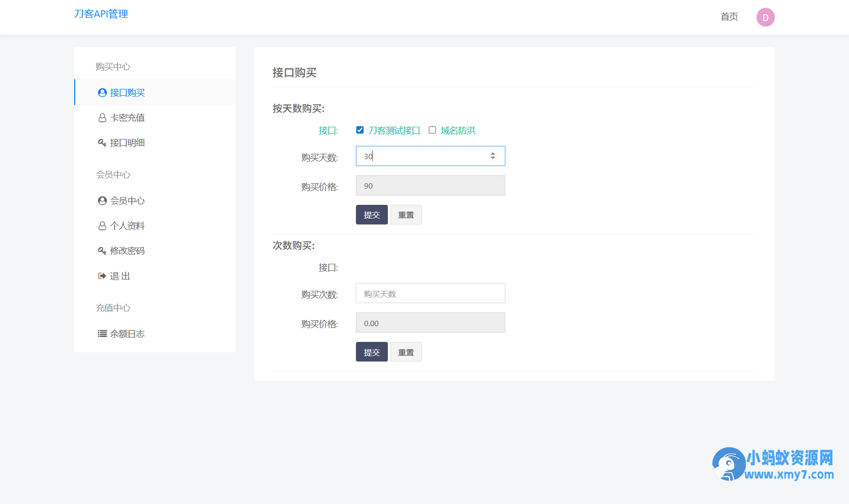Click the 充值中心 sidebar group label

coord(113,308)
